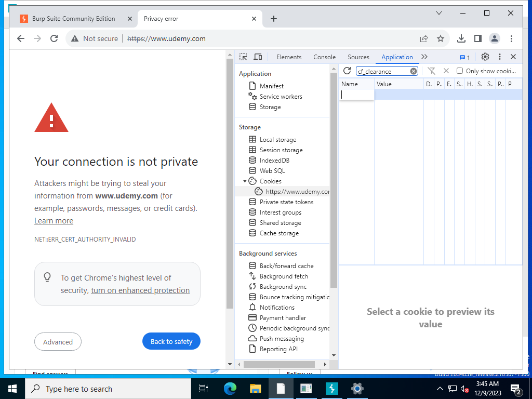Switch to Console tab
The width and height of the screenshot is (532, 399).
(324, 57)
